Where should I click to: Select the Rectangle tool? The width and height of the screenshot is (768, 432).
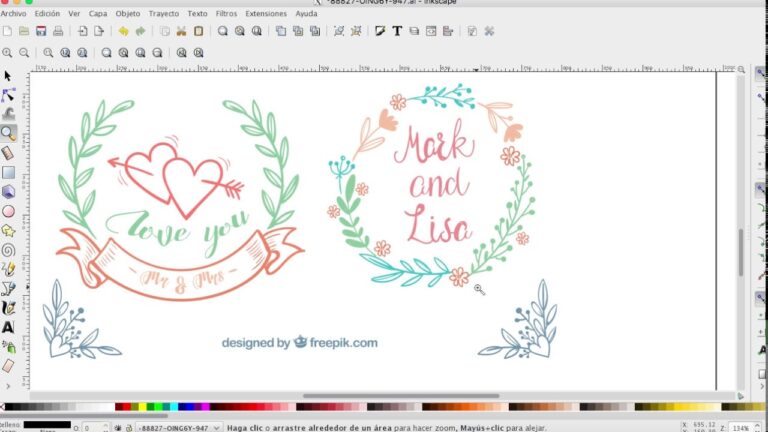tap(8, 172)
